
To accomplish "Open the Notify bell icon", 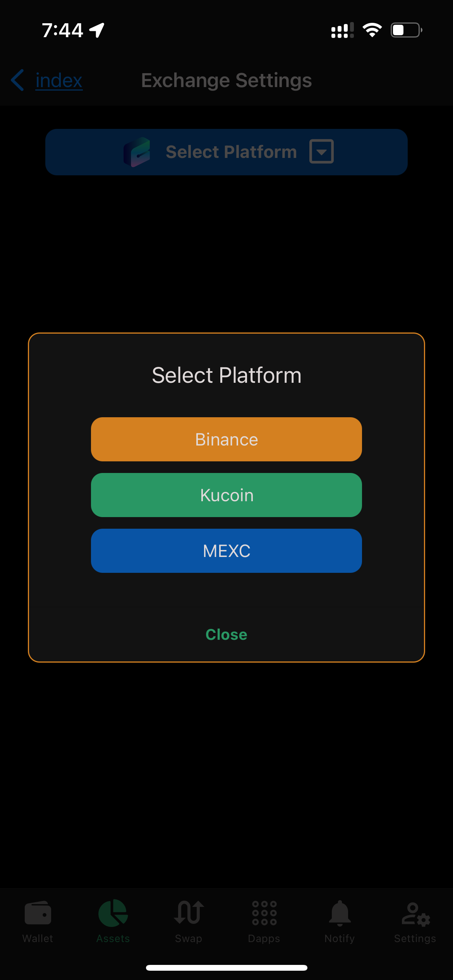I will point(340,913).
